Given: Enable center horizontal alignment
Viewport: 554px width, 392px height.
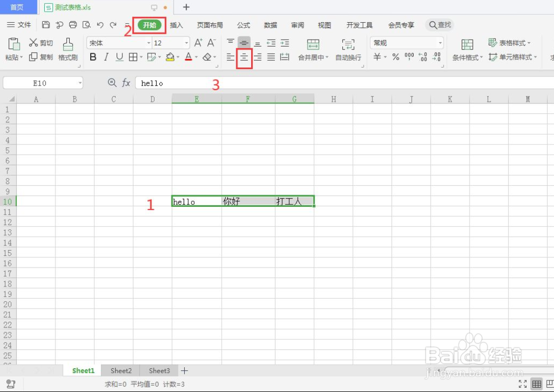Looking at the screenshot, I should pos(244,56).
